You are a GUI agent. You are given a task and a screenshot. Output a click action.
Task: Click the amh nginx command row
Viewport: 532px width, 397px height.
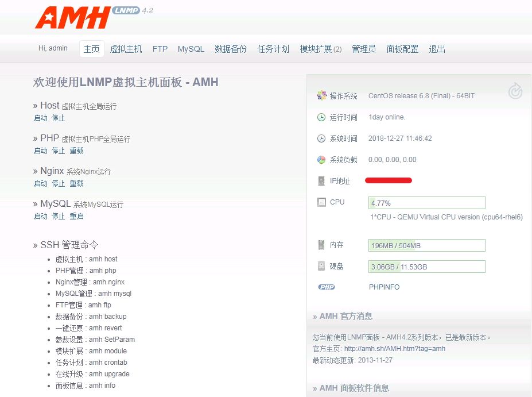[x=90, y=282]
